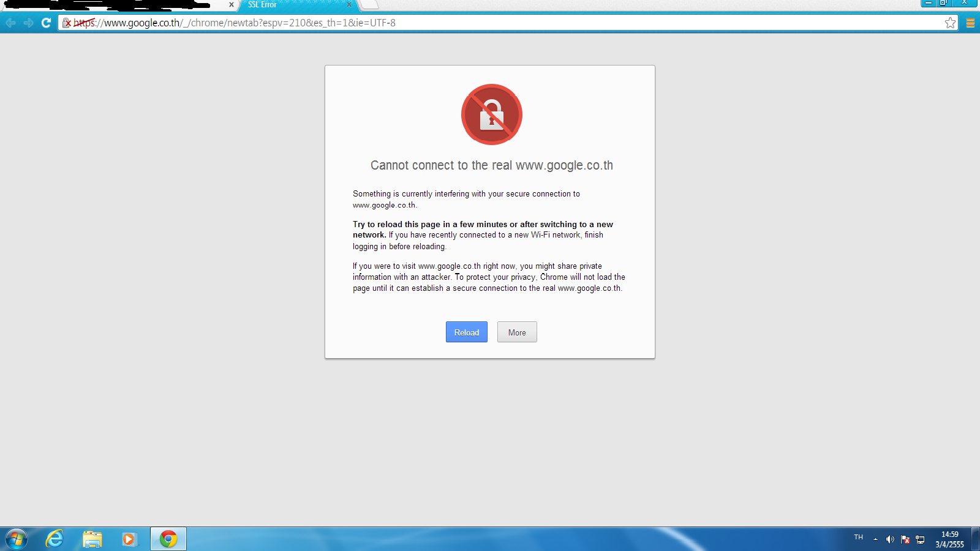Viewport: 980px width, 551px height.
Task: Close the SSL Error tab
Action: click(349, 4)
